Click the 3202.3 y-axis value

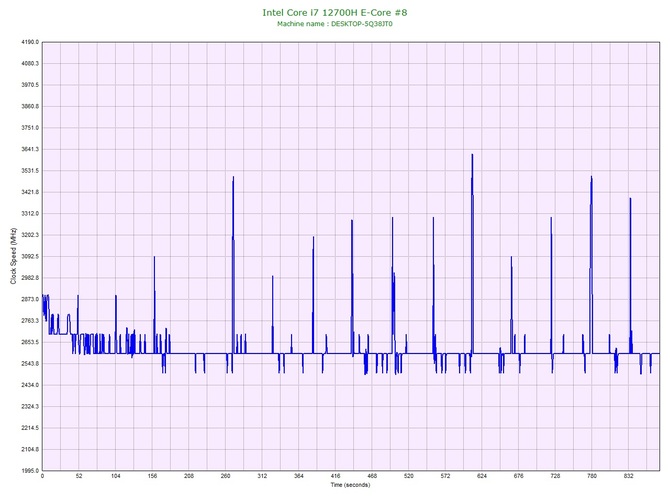click(30, 235)
